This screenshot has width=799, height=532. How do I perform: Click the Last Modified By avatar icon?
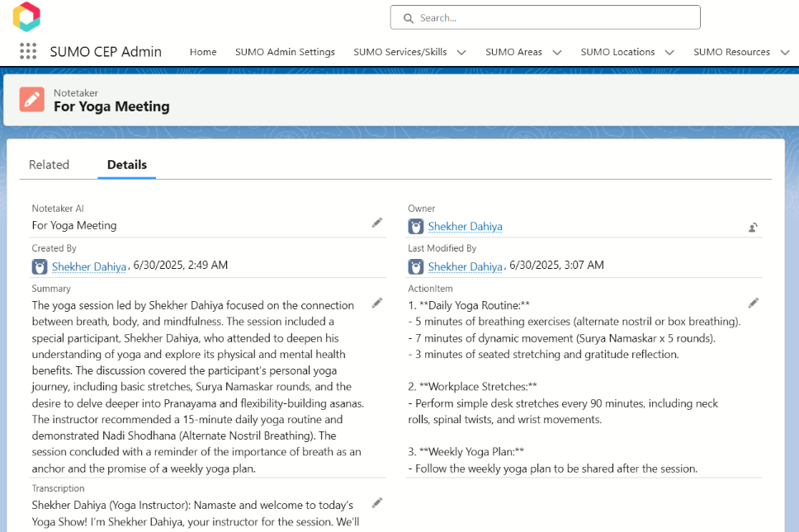tap(416, 266)
